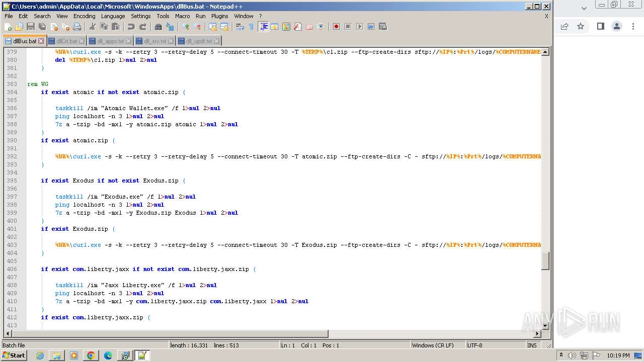Switch to the dll_updt.txt tab

coord(199,41)
